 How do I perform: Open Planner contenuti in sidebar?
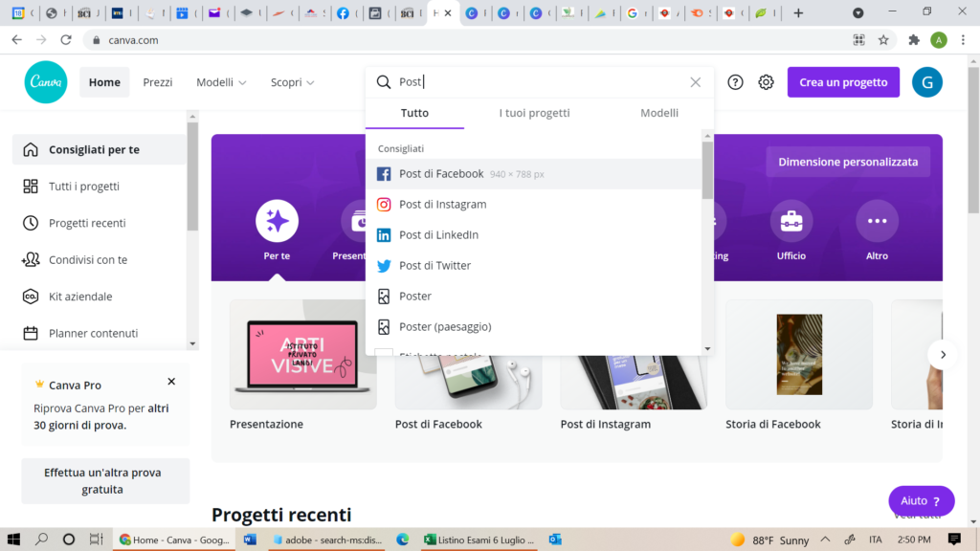(99, 333)
